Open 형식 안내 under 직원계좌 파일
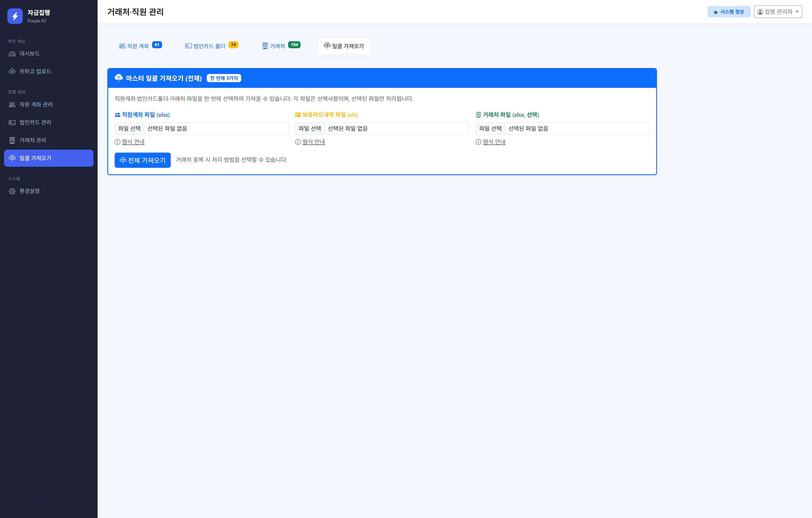Viewport: 812px width, 518px height. point(133,142)
